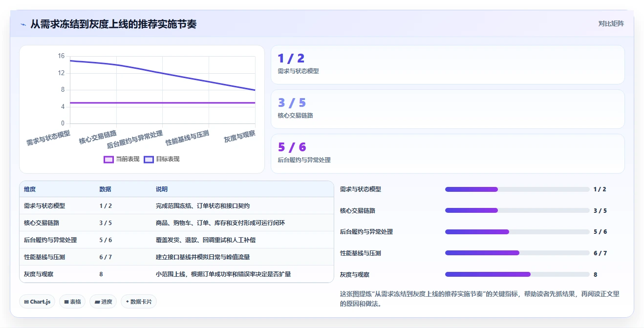The width and height of the screenshot is (644, 328).
Task: Click the 对比矩阵 label
Action: point(611,23)
